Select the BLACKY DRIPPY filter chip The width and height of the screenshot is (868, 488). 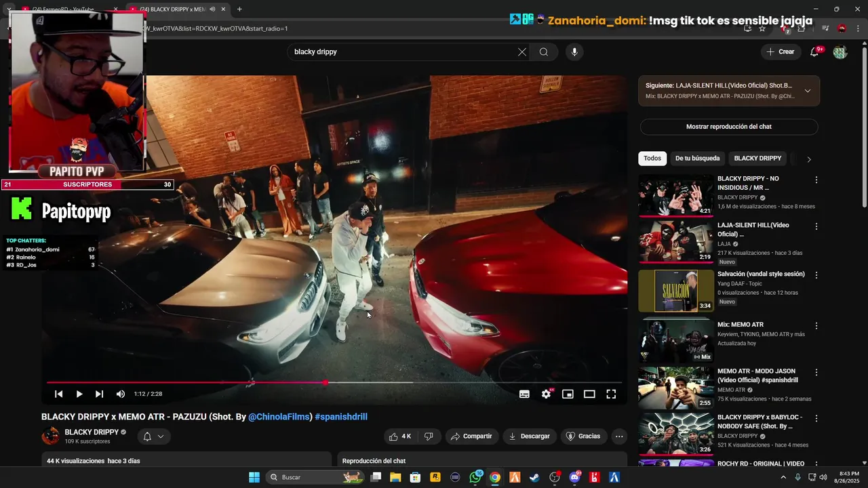(757, 159)
